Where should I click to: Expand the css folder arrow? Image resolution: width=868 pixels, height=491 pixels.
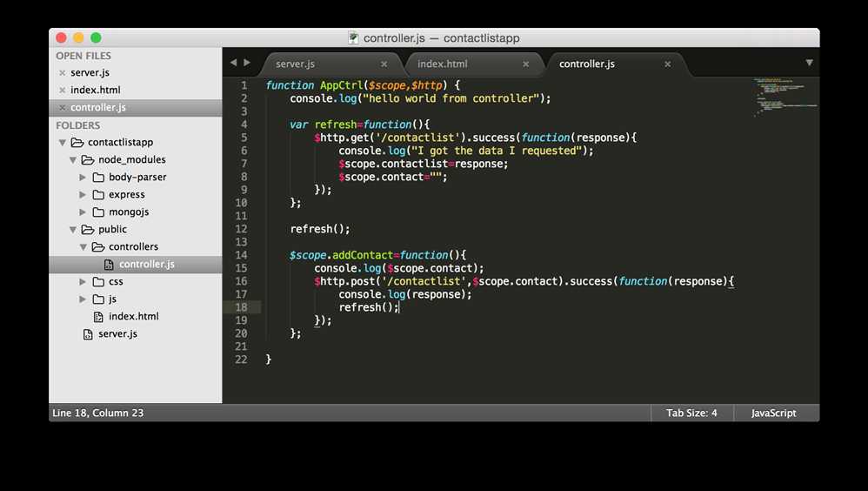(x=83, y=281)
